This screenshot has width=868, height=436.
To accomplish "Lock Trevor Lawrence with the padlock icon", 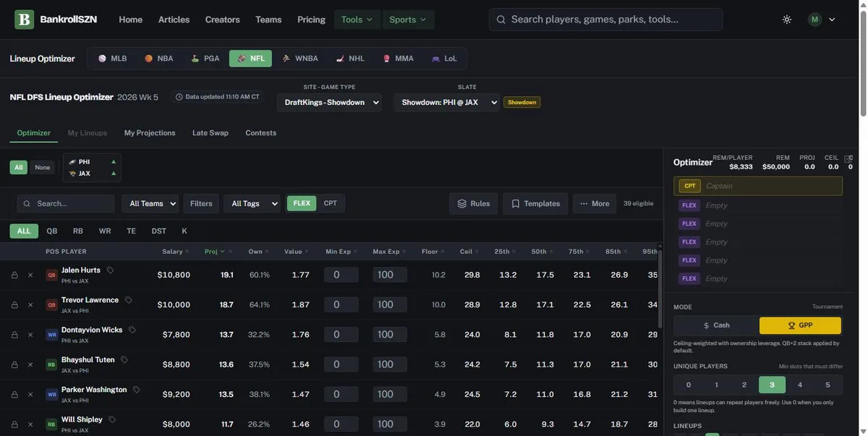I will [14, 305].
